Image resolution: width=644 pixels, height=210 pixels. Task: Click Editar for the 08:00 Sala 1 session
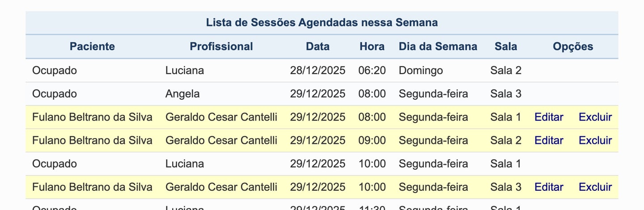pos(549,117)
